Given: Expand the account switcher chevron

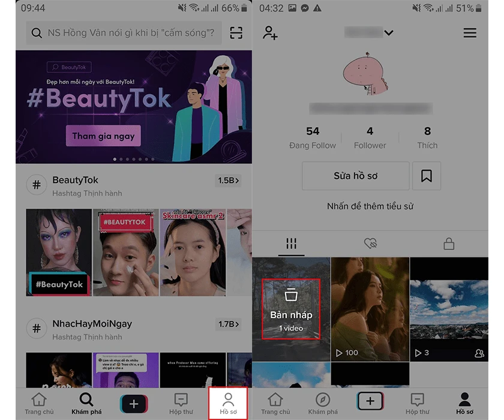Looking at the screenshot, I should point(389,33).
